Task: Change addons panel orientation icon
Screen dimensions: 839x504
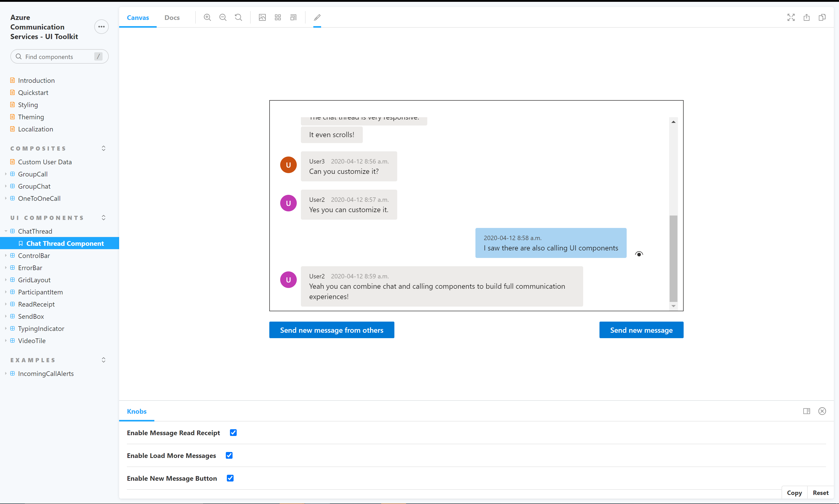Action: [x=807, y=411]
